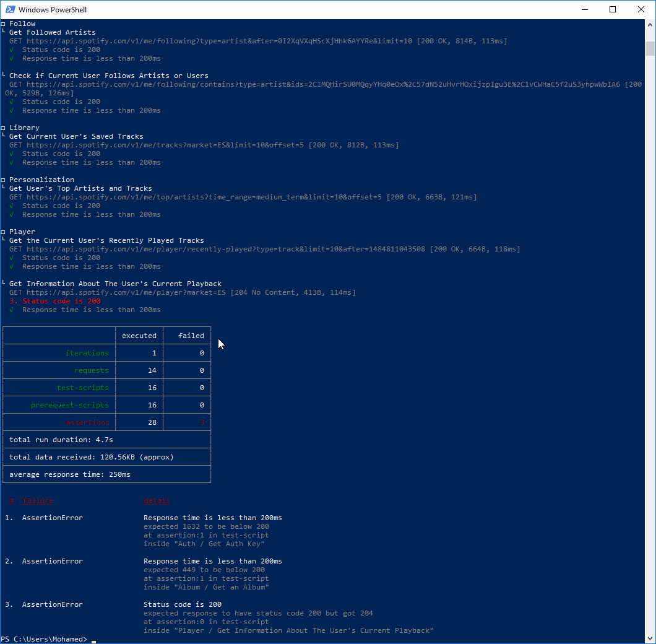Click the recently-played GET URL line
The height and width of the screenshot is (644, 656).
(265, 249)
